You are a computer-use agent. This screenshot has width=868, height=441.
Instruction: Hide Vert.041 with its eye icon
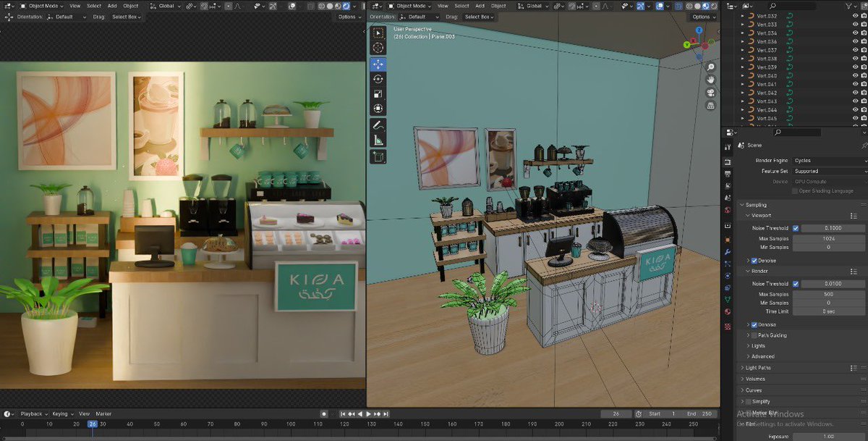pos(854,84)
